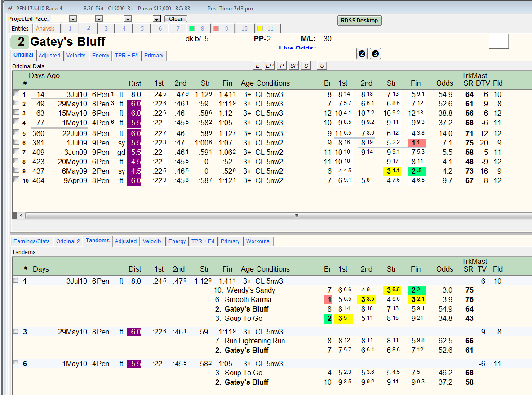Click the P pace filter button
Viewport: 532px width, 395px height.
click(x=282, y=66)
